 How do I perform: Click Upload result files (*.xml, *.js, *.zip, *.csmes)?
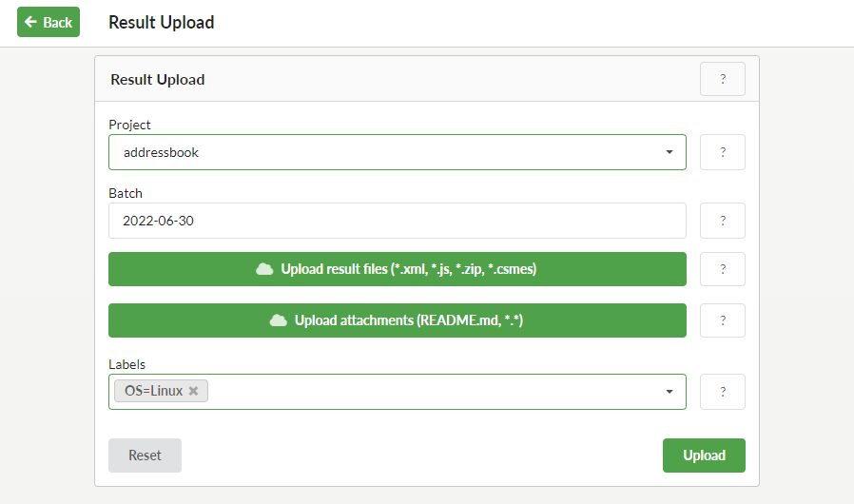pyautogui.click(x=398, y=269)
